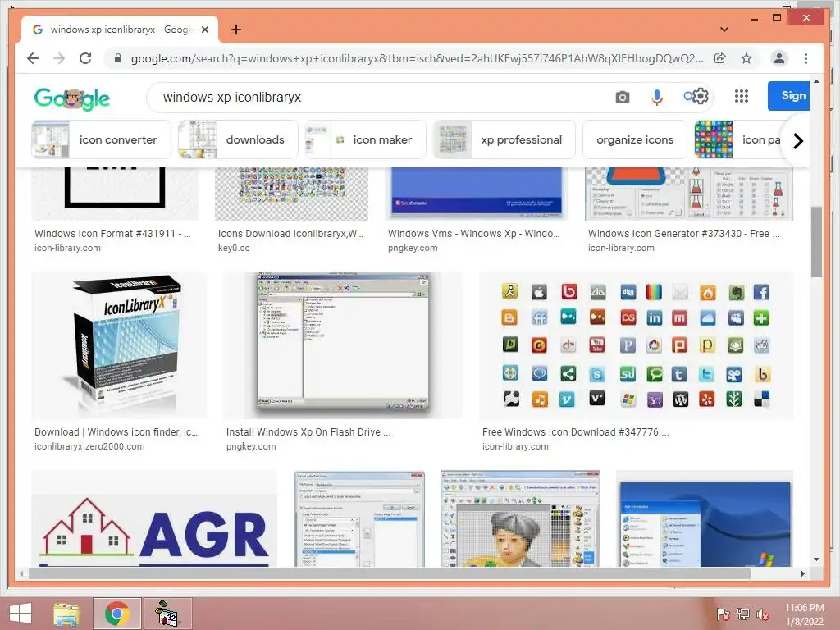Viewport: 840px width, 630px height.
Task: Go forward in browser history
Action: tap(59, 58)
